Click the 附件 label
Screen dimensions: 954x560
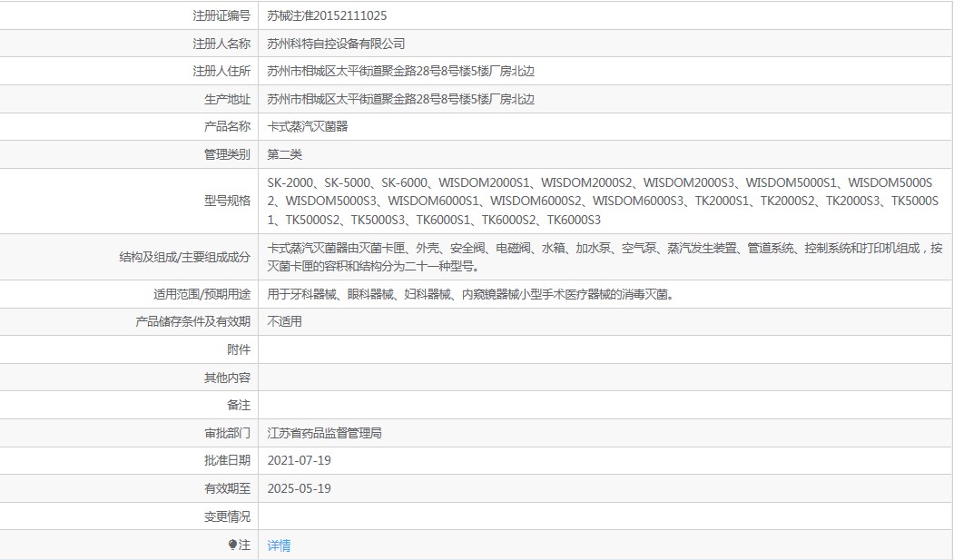tap(239, 349)
